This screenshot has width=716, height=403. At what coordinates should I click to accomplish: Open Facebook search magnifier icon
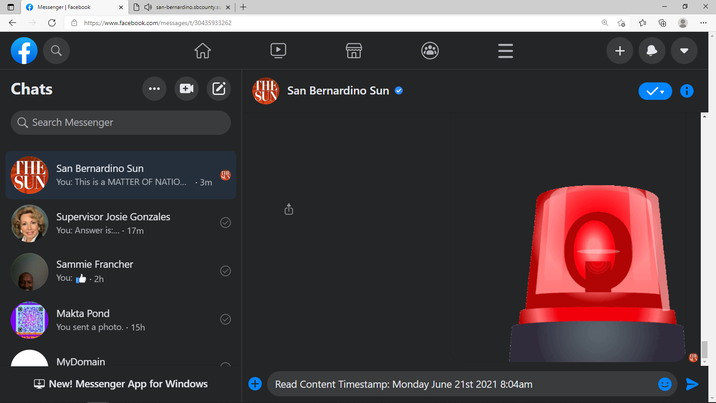point(56,51)
